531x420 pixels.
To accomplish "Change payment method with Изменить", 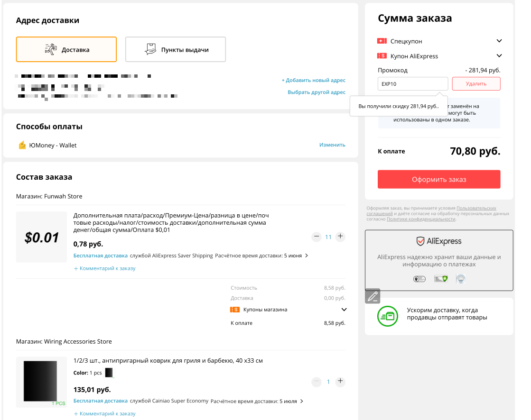I will point(332,145).
